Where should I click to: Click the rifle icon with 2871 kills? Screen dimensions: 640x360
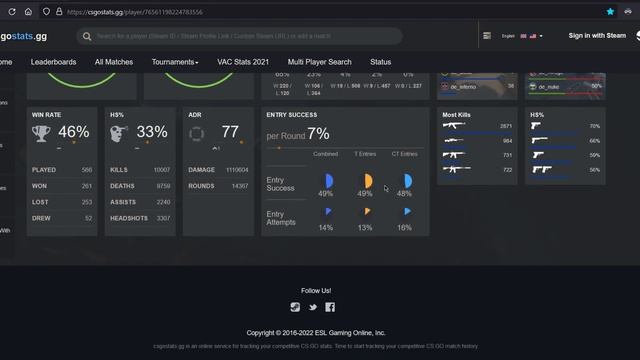(x=454, y=126)
